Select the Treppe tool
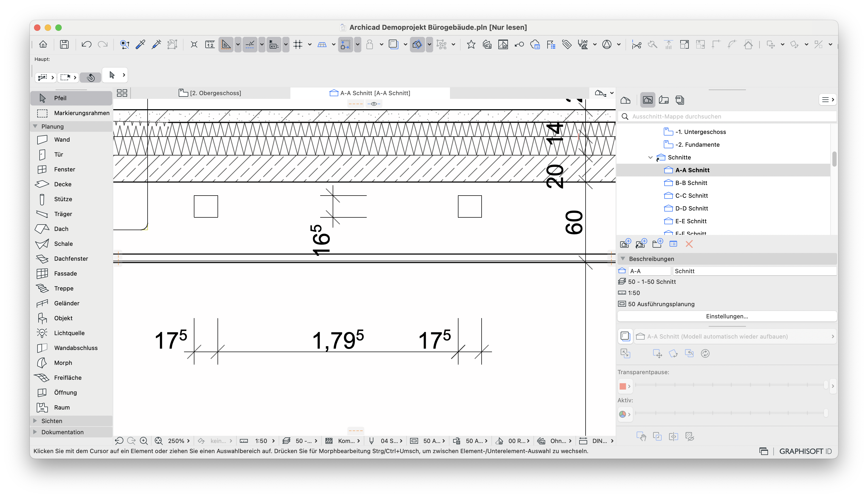The width and height of the screenshot is (868, 498). click(71, 288)
